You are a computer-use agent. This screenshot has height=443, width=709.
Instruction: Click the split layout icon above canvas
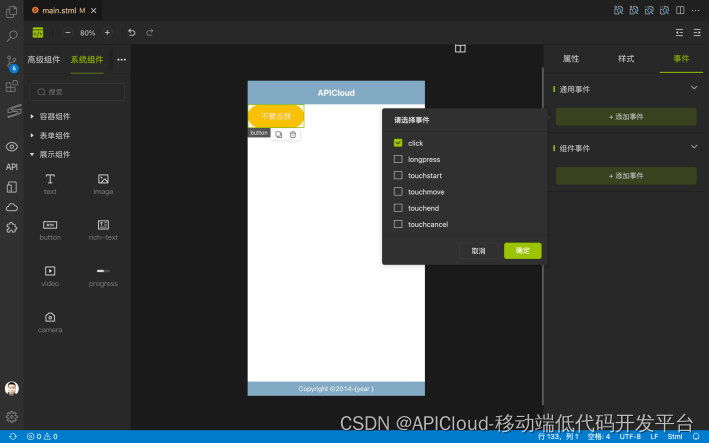(460, 48)
